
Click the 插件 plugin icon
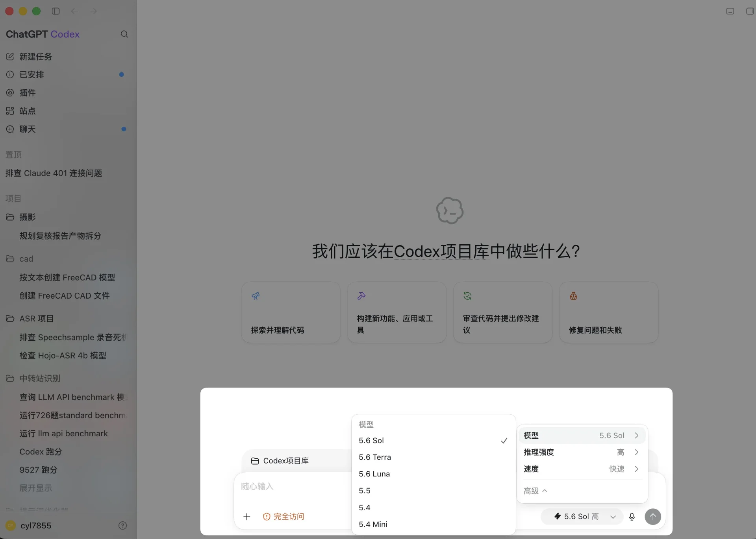tap(10, 92)
